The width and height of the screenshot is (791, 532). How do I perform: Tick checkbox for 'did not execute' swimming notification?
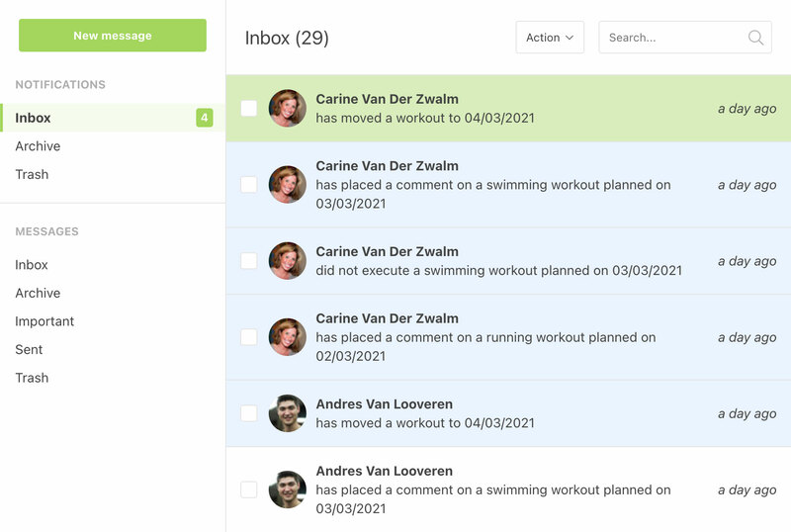[x=249, y=261]
